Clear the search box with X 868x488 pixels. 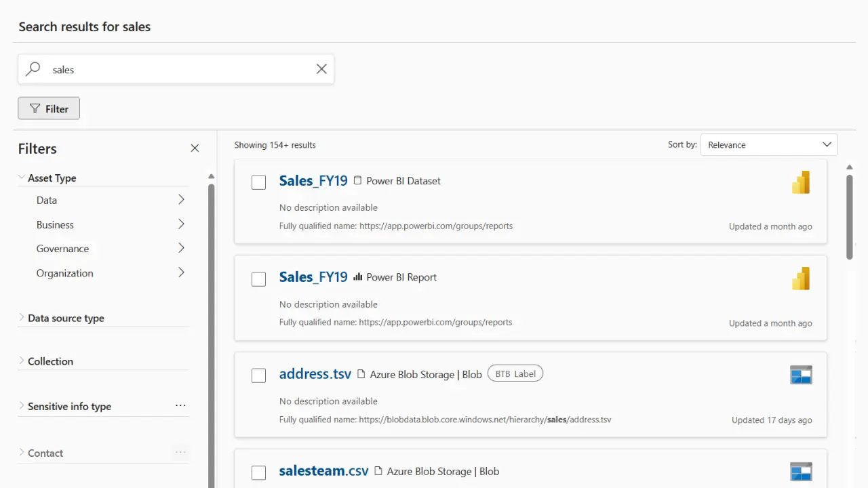(x=321, y=69)
